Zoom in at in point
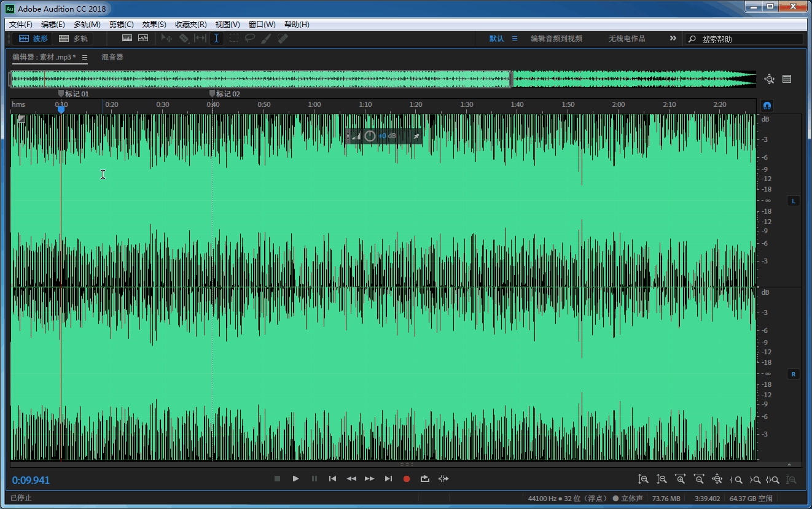This screenshot has height=509, width=812. pyautogui.click(x=736, y=480)
